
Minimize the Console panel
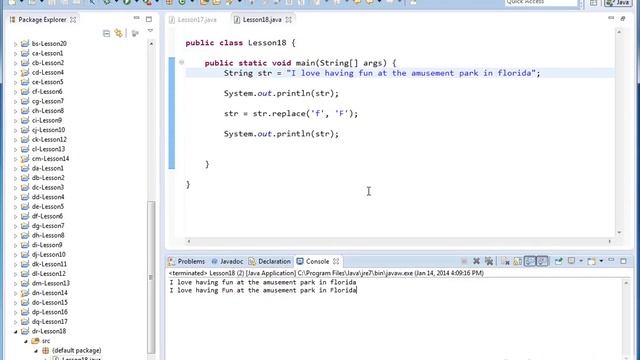[611, 260]
